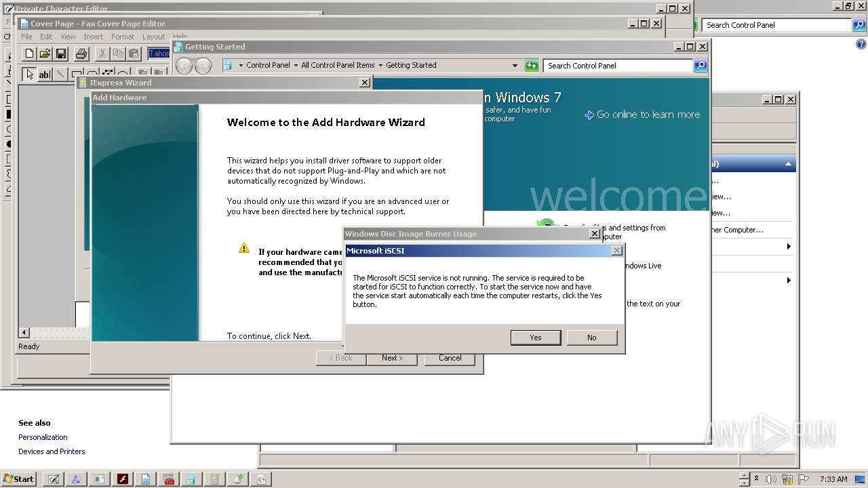Click Cancel in Add Hardware Wizard

[x=450, y=358]
